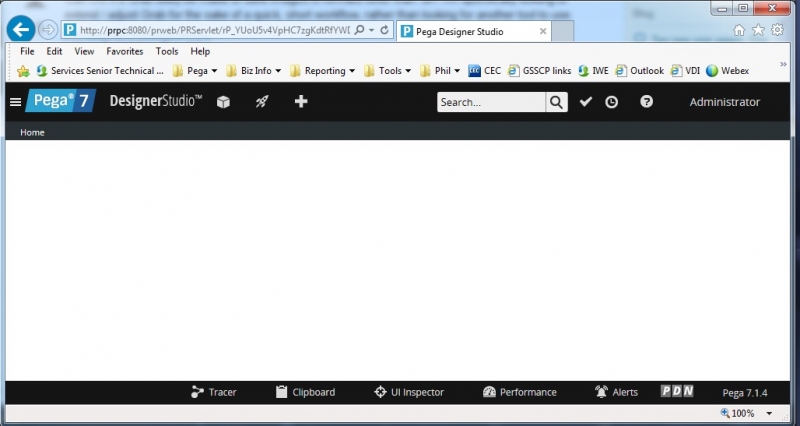Click the Pega 7.1.4 version text
The width and height of the screenshot is (800, 426).
point(745,393)
